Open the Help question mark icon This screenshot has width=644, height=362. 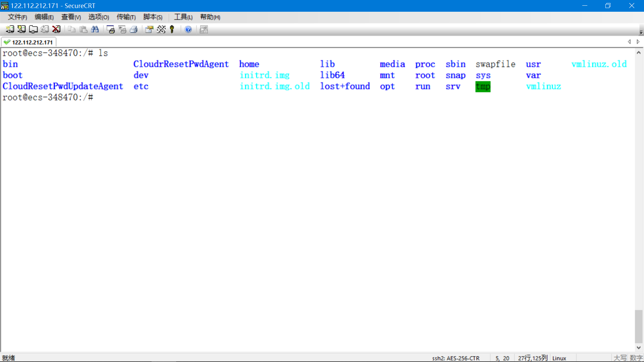coord(188,29)
